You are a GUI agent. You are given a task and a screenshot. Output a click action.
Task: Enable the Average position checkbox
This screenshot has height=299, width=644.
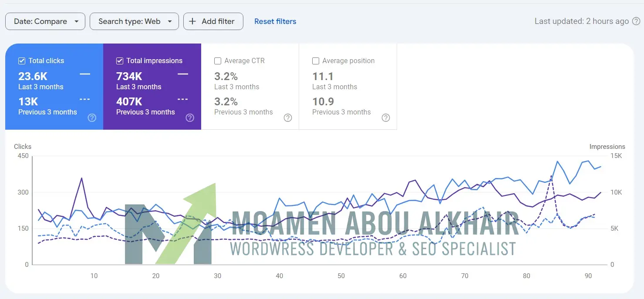(316, 61)
